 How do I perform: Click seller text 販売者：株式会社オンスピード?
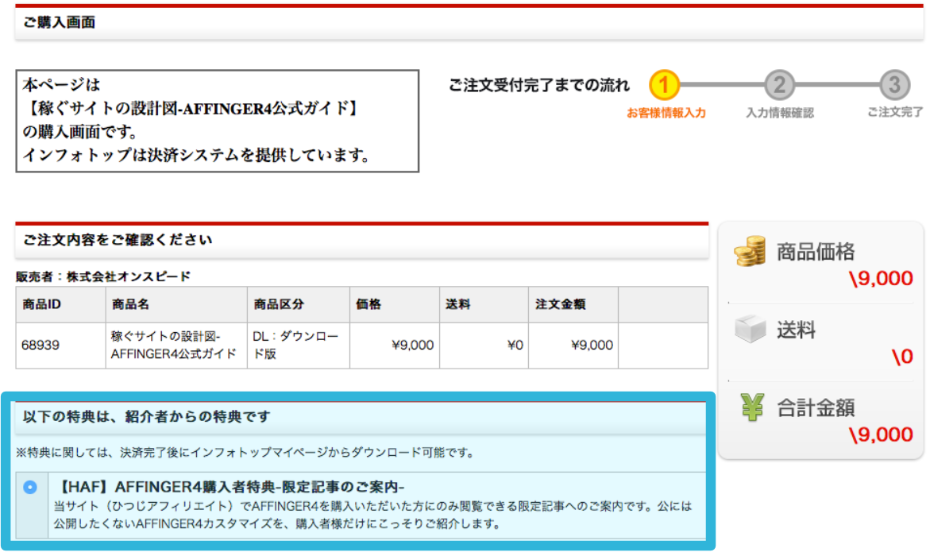coord(103,276)
